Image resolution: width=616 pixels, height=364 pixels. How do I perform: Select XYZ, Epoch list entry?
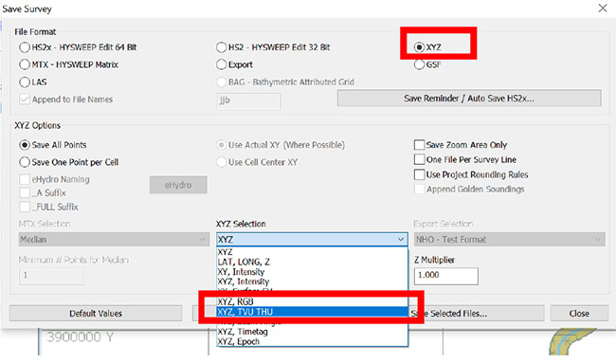(x=312, y=341)
